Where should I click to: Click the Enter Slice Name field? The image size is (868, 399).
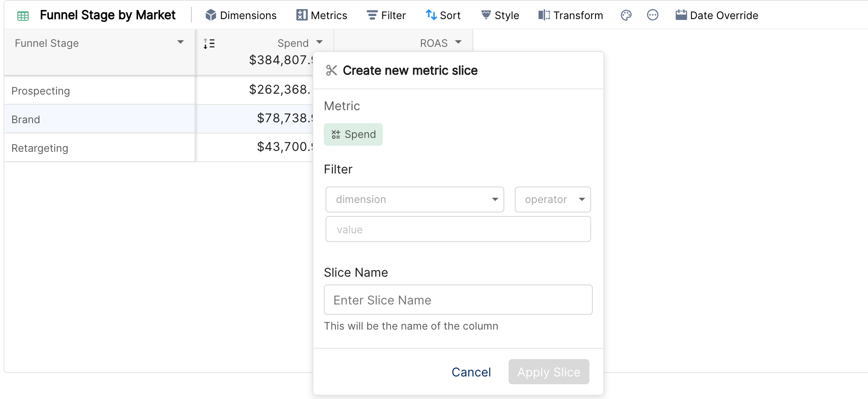(458, 300)
